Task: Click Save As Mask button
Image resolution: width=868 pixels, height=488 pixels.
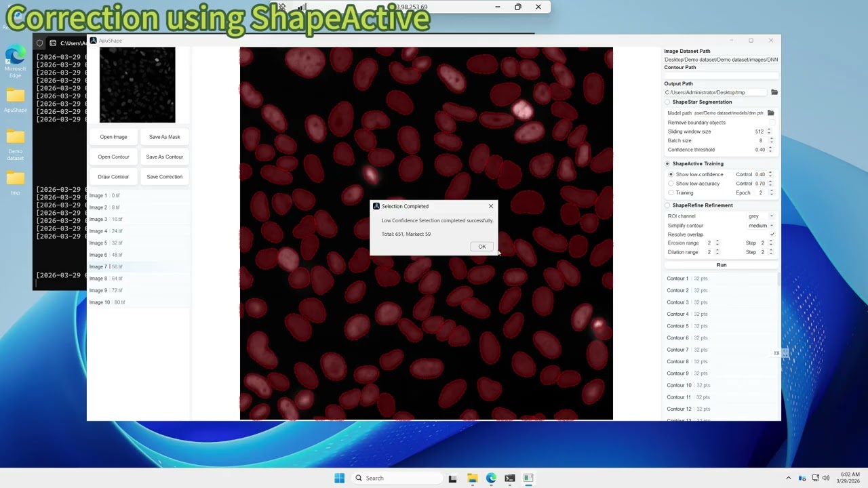Action: pyautogui.click(x=165, y=137)
